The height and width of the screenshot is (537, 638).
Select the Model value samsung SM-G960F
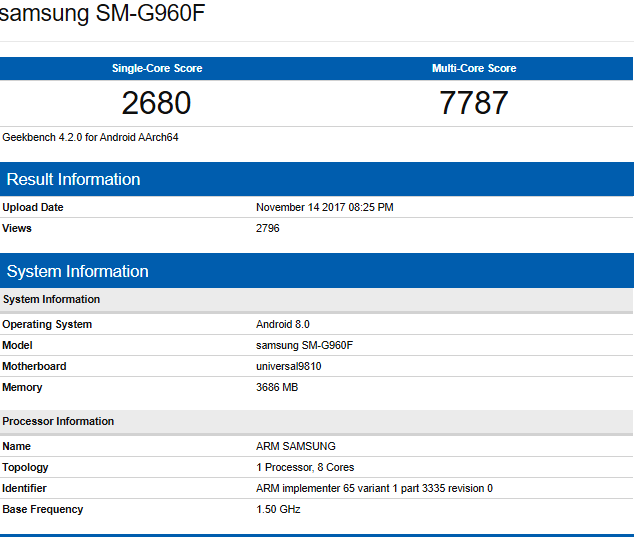[304, 345]
